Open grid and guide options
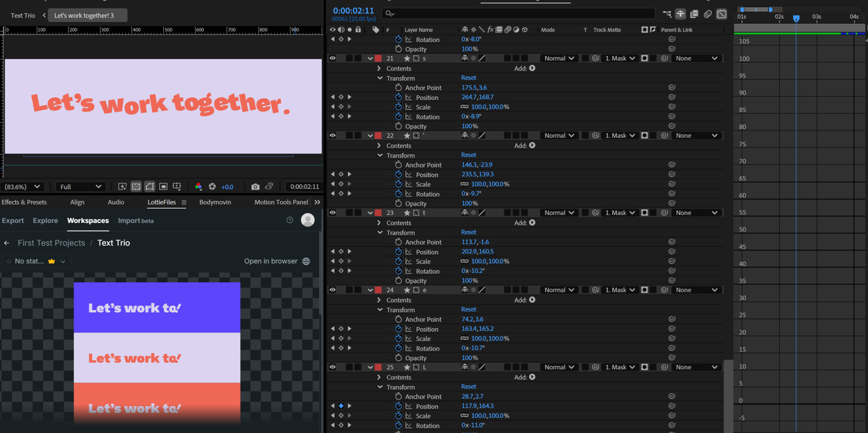This screenshot has height=433, width=868. point(177,186)
